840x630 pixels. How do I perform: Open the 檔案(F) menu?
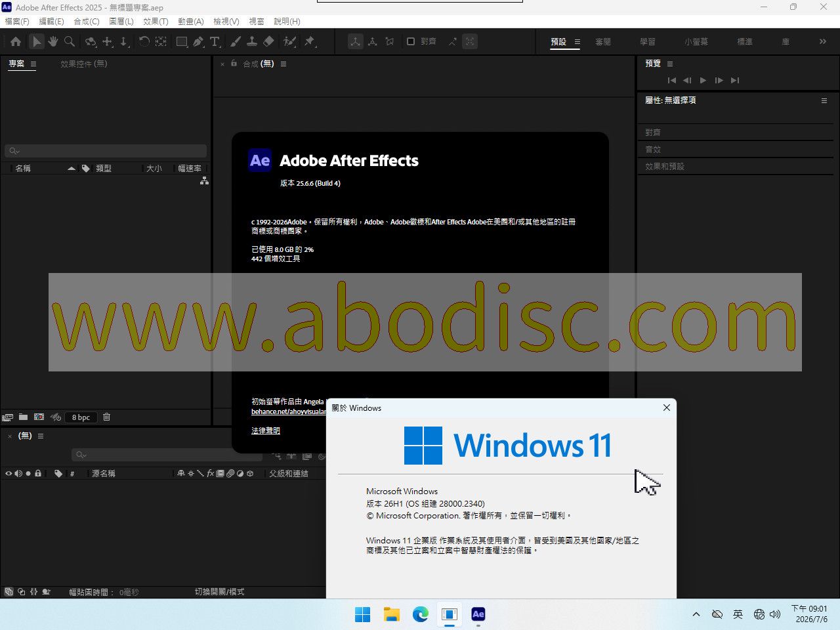tap(17, 21)
